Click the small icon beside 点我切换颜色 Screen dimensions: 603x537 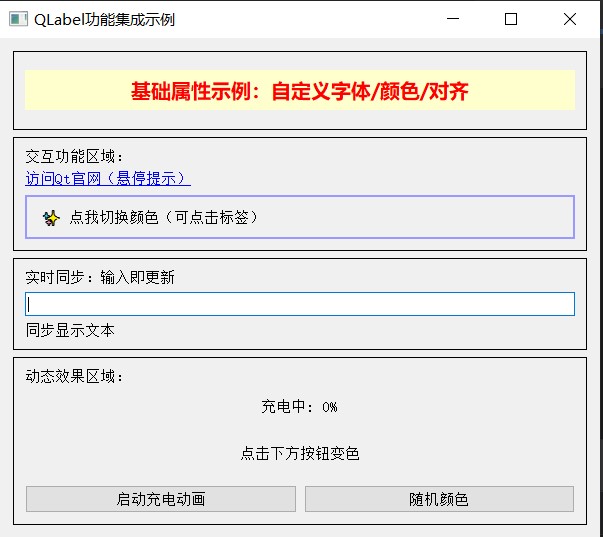pyautogui.click(x=51, y=217)
